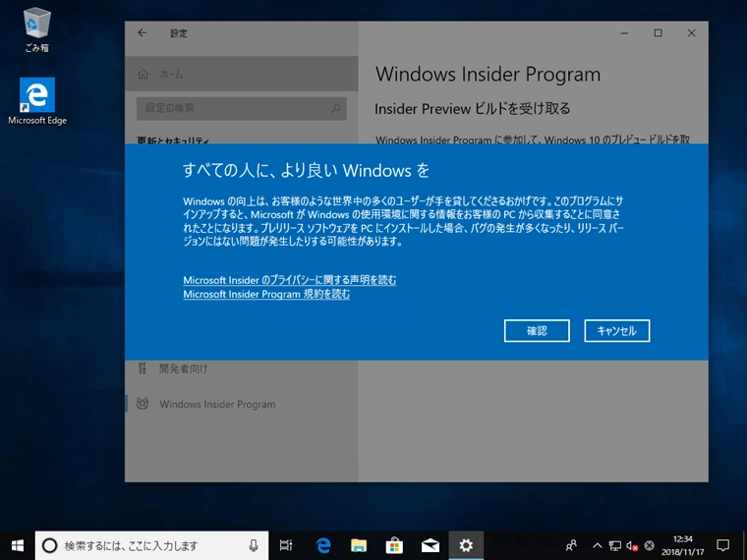
Task: Open the Microsoft Insider Program 規約 link
Action: pos(266,295)
